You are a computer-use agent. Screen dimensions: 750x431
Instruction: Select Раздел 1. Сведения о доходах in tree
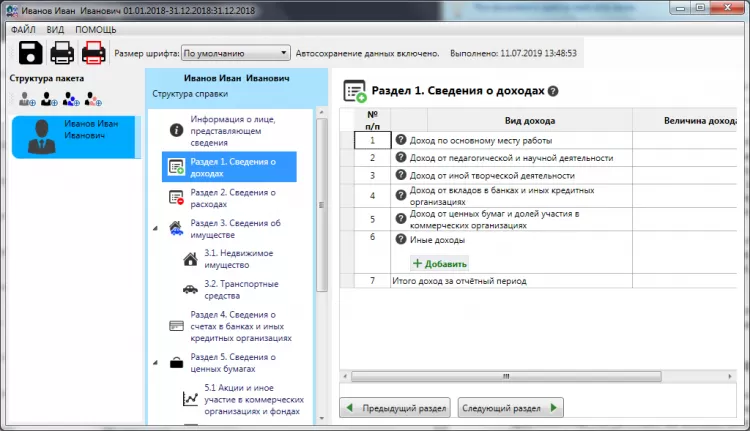pos(229,167)
